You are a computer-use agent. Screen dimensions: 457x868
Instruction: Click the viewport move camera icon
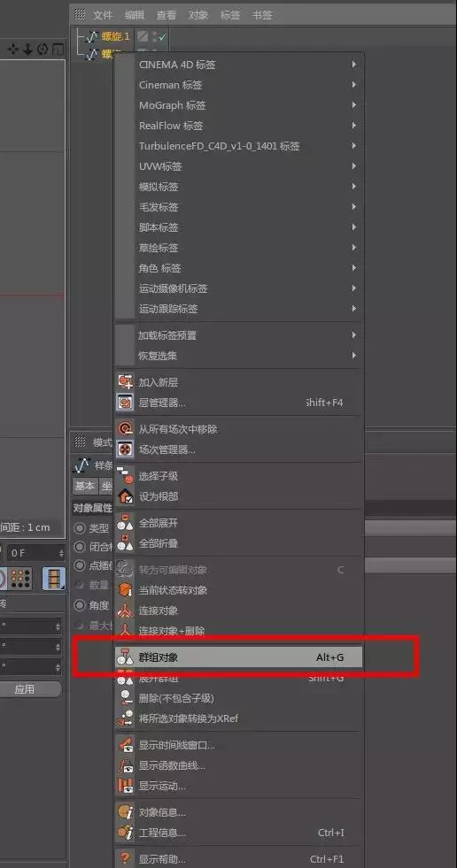(13, 50)
